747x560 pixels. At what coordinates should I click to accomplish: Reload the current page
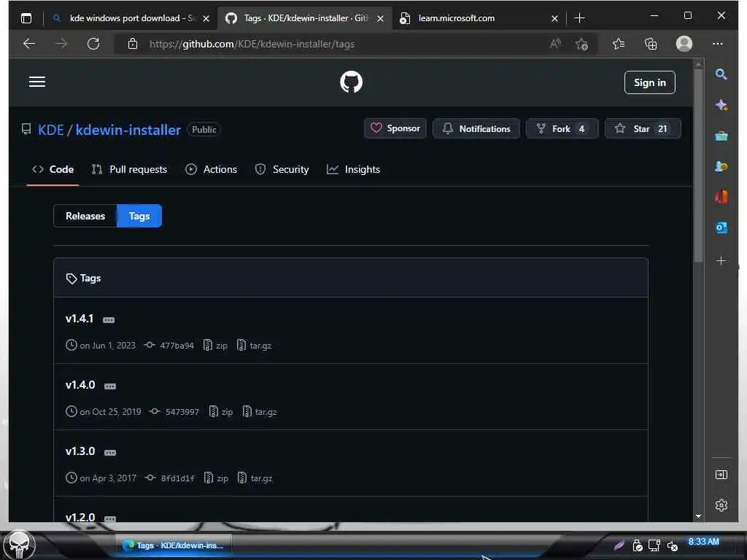[93, 44]
